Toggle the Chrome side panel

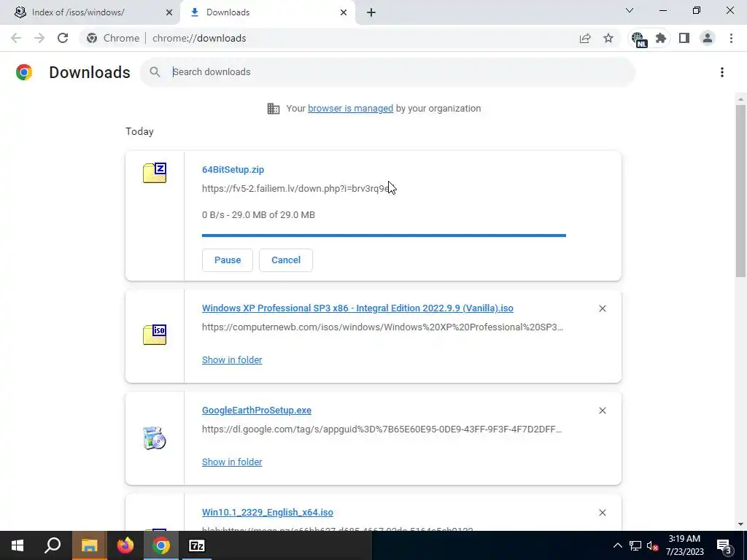[684, 38]
